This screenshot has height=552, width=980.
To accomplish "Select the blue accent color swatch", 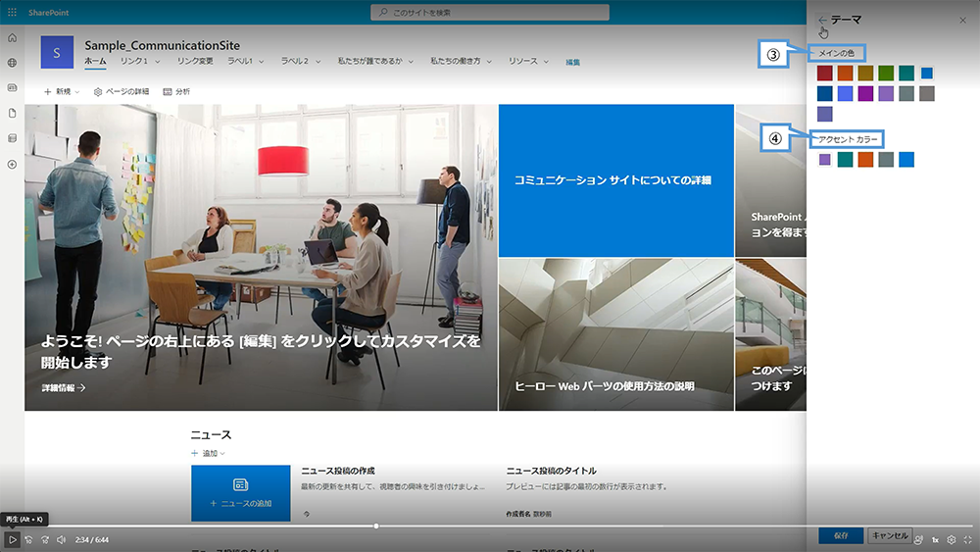I will [906, 160].
